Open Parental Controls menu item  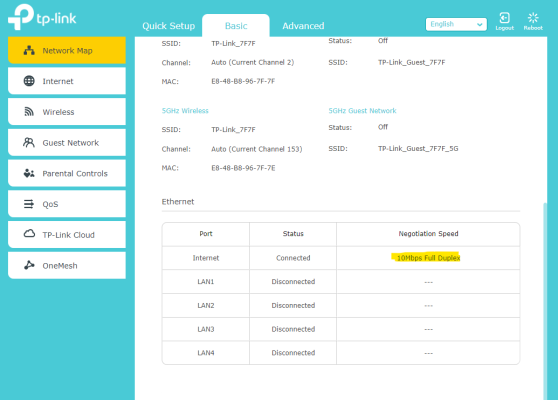[67, 173]
